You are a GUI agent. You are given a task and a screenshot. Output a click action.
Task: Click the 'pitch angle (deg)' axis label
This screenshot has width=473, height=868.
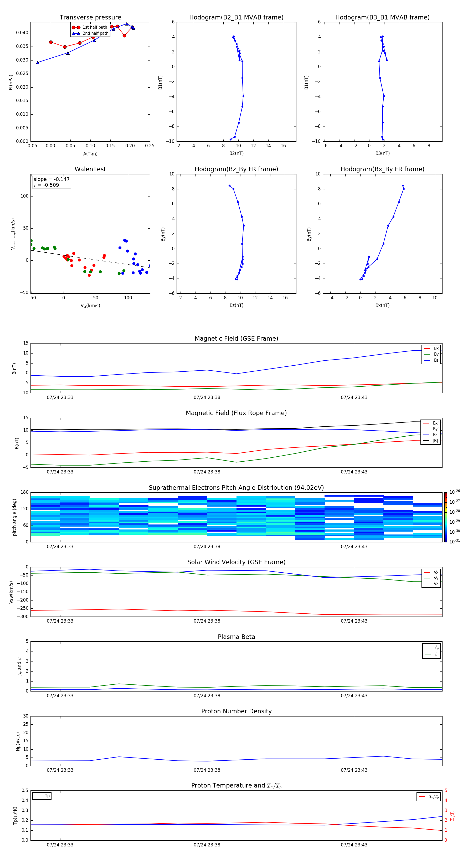point(14,518)
